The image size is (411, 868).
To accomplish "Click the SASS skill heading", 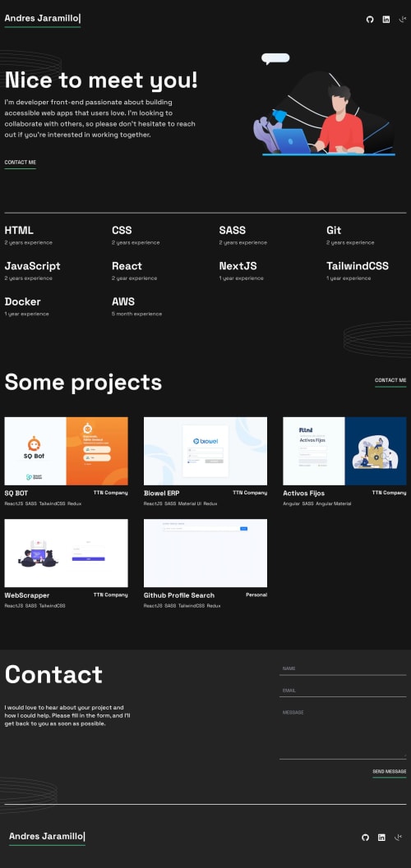I will click(x=232, y=230).
